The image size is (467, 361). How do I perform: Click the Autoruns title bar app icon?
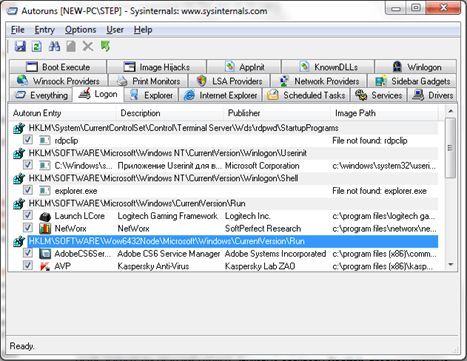12,11
